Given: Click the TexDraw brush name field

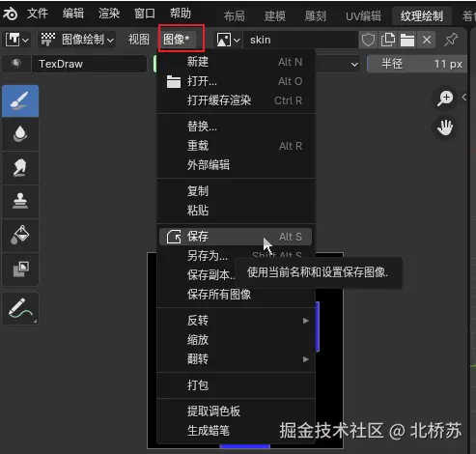Looking at the screenshot, I should coord(89,64).
